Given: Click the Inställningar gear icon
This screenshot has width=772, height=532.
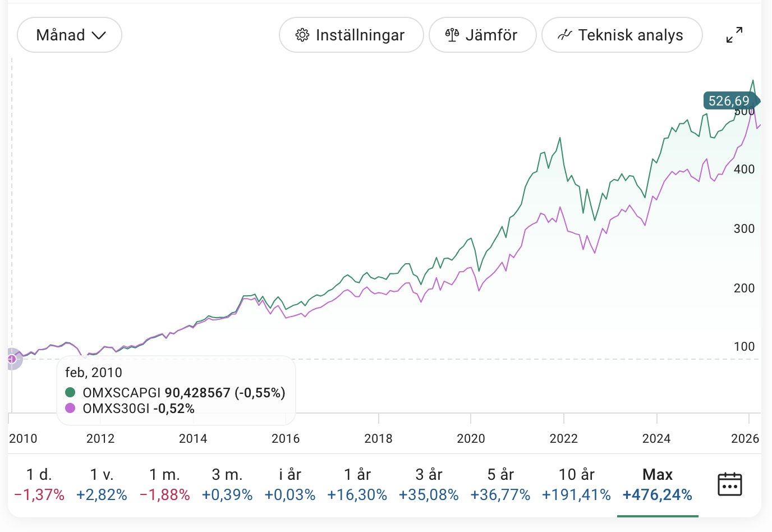Looking at the screenshot, I should 302,35.
